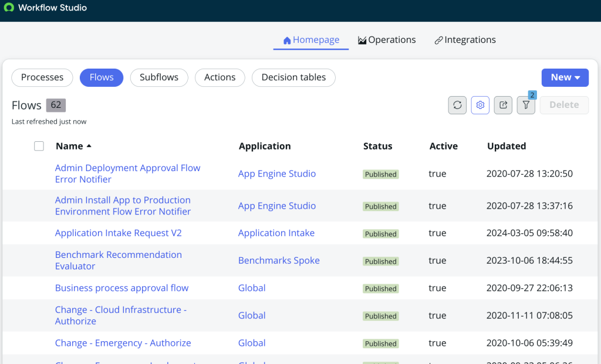Click the export share icon
Image resolution: width=601 pixels, height=364 pixels.
pos(503,105)
